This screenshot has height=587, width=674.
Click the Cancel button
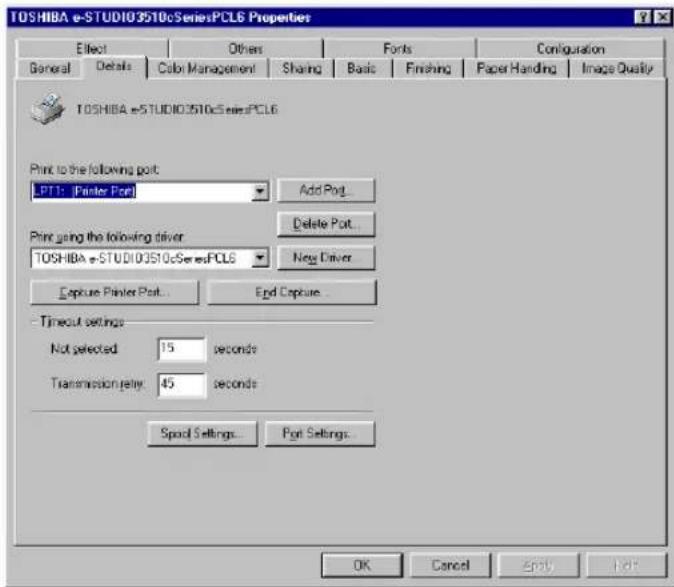[450, 565]
